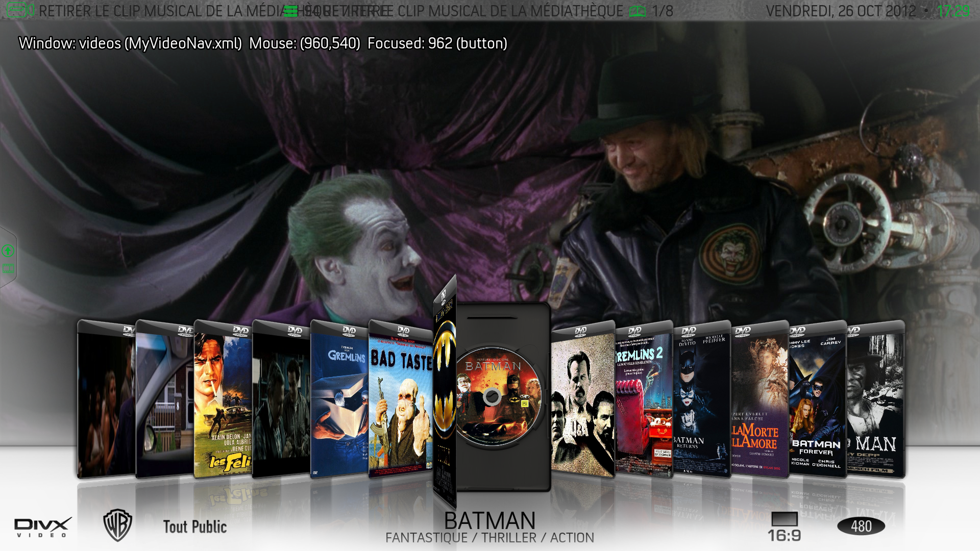The image size is (980, 551).
Task: Select the cover showing a car window
Action: [x=164, y=399]
